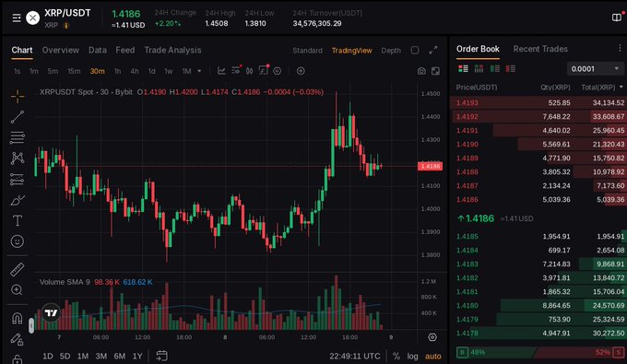Toggle the square checkbox beside Depth
Screen dimensions: 627x364
coord(415,51)
